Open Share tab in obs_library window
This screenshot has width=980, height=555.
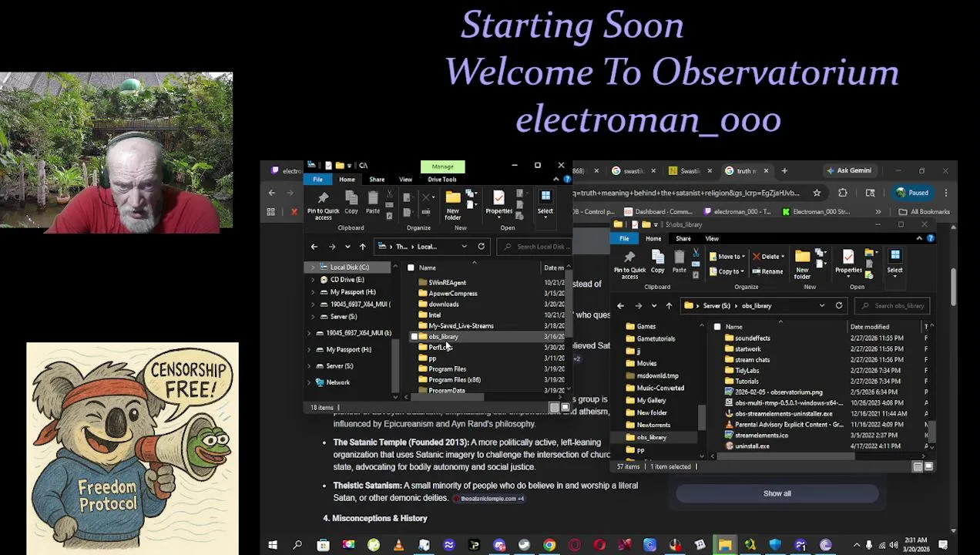[x=683, y=239]
